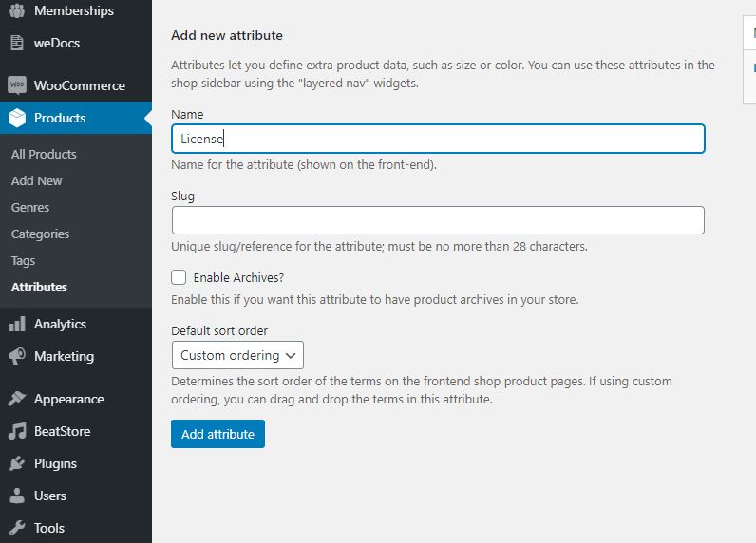Go to All Products submenu
Viewport: 756px width, 543px height.
pyautogui.click(x=44, y=154)
